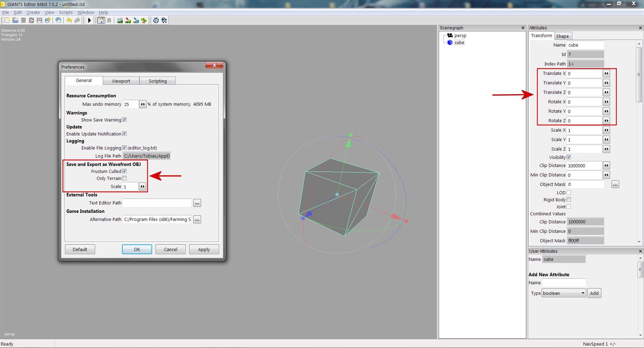Select the terrain sculpt mode icon
The width and height of the screenshot is (644, 348).
(120, 20)
